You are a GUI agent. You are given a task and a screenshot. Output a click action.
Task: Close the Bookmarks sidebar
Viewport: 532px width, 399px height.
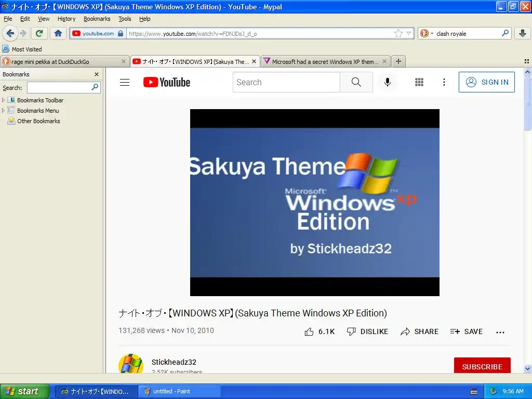(97, 74)
